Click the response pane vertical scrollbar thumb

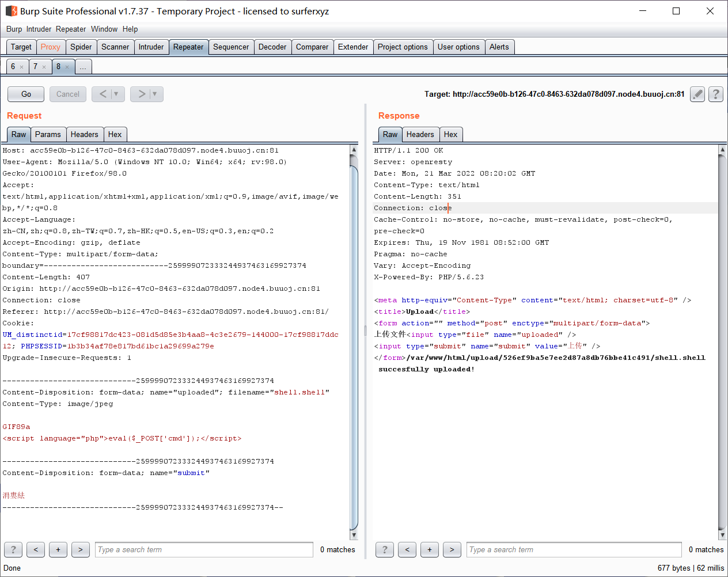[722, 342]
